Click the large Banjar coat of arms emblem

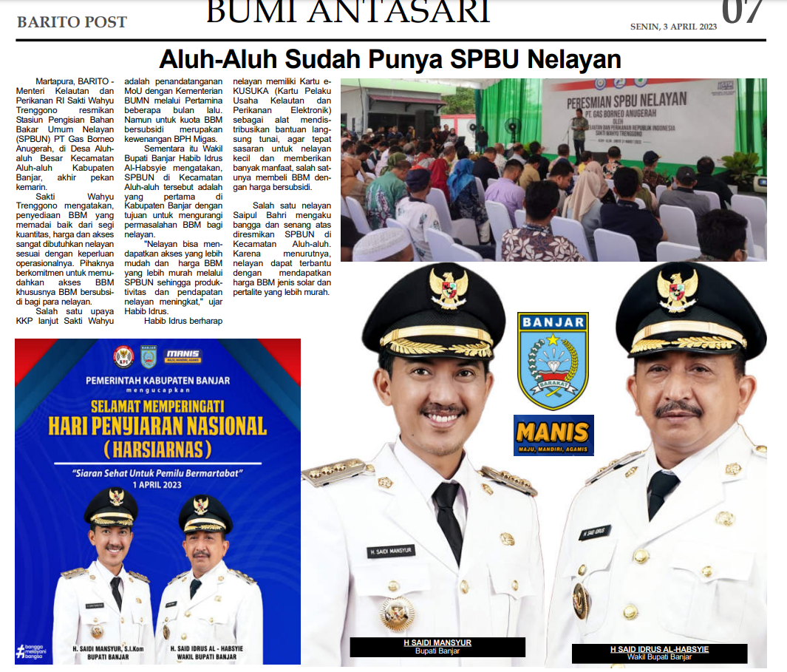(553, 360)
